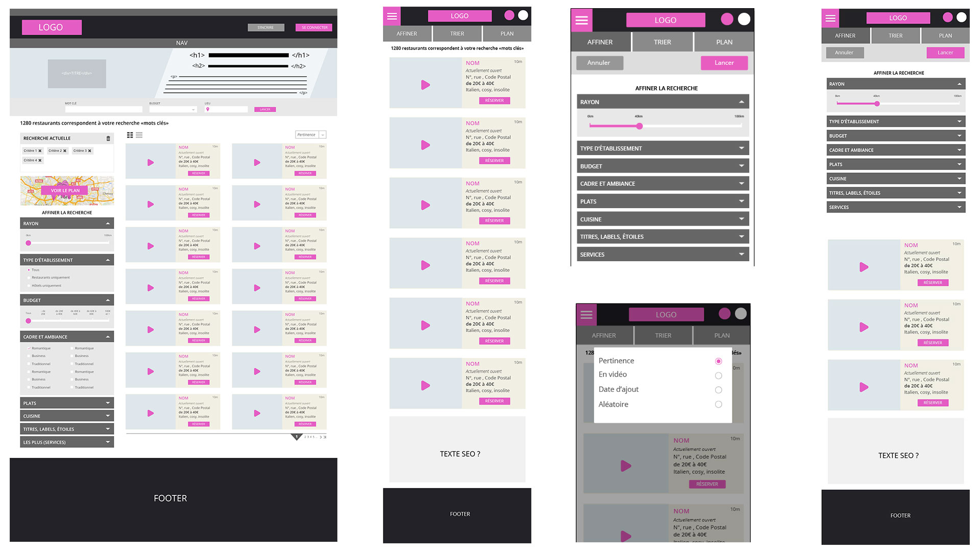Select the Pertinence radio button in sort menu
Screen dimensions: 980x551
point(718,361)
